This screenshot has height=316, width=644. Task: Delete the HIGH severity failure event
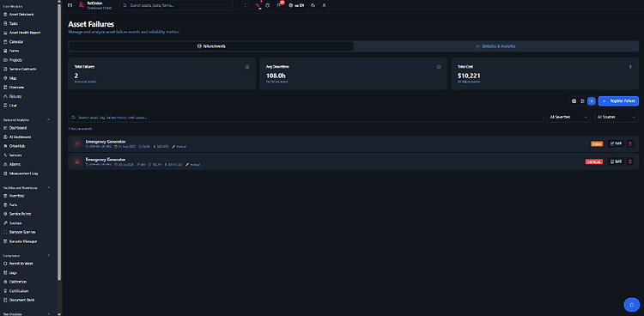point(630,143)
